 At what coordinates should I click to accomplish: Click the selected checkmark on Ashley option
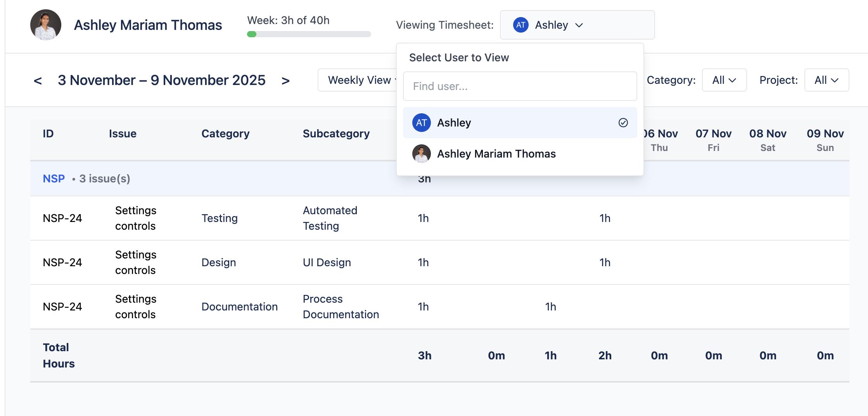tap(623, 123)
